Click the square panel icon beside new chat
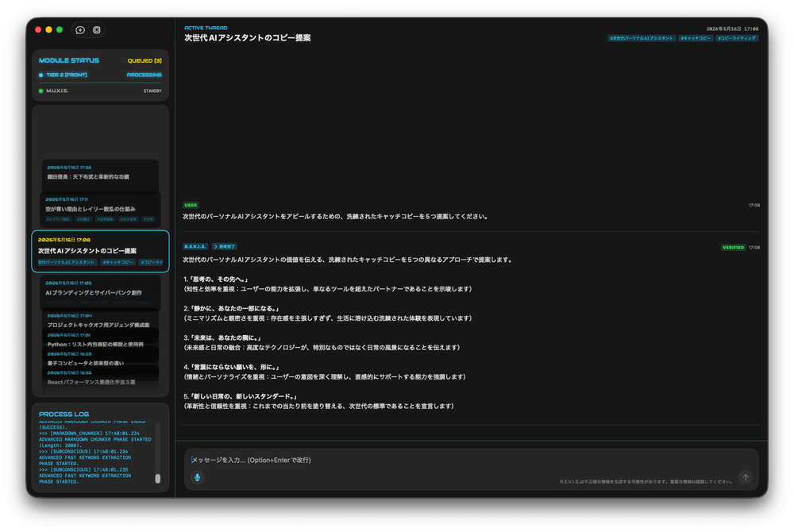Screen dimensions: 794x532 [x=97, y=30]
